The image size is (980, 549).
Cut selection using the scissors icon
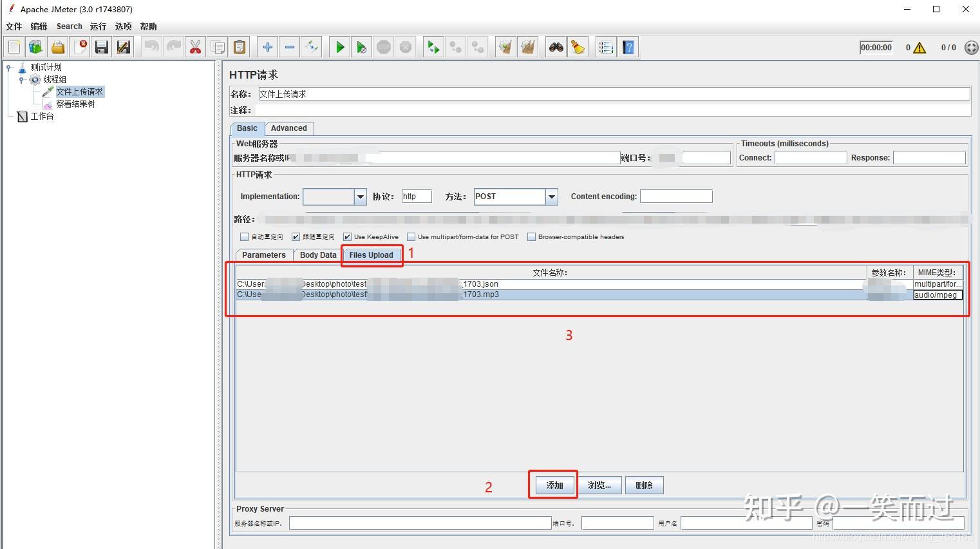(195, 46)
